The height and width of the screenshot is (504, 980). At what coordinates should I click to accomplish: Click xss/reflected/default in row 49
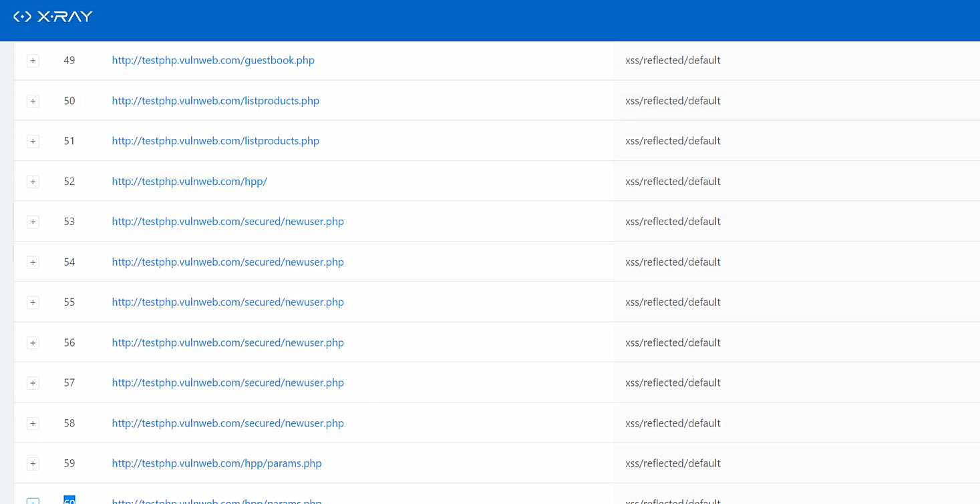(673, 60)
